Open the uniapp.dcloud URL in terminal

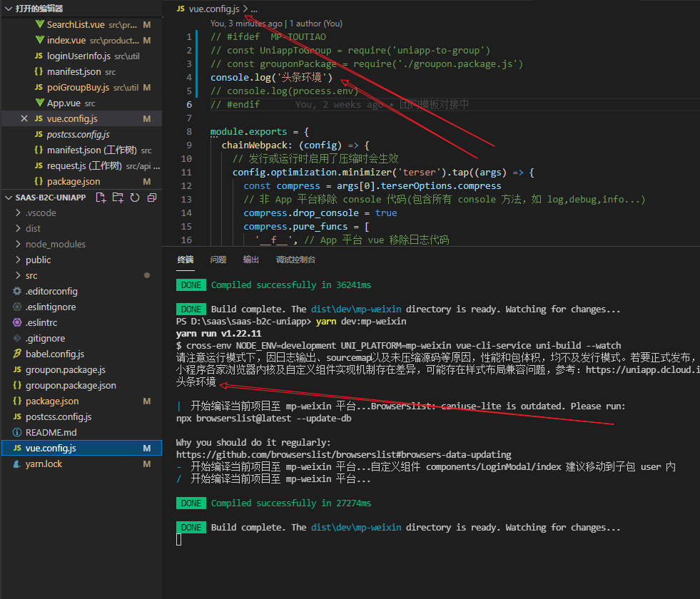click(642, 370)
